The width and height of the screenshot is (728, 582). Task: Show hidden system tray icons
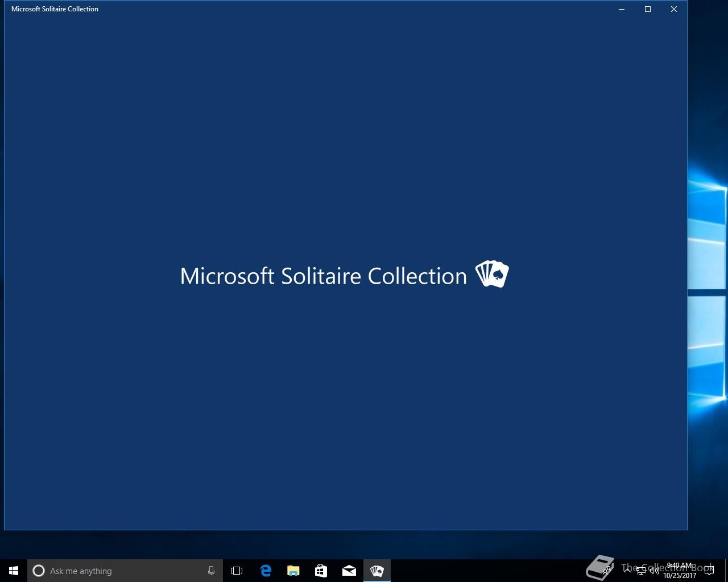coord(627,571)
